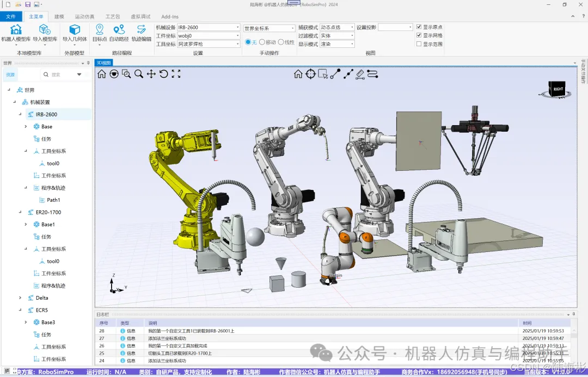Switch to the Add-Ins tab
This screenshot has height=377, width=588.
(x=170, y=16)
